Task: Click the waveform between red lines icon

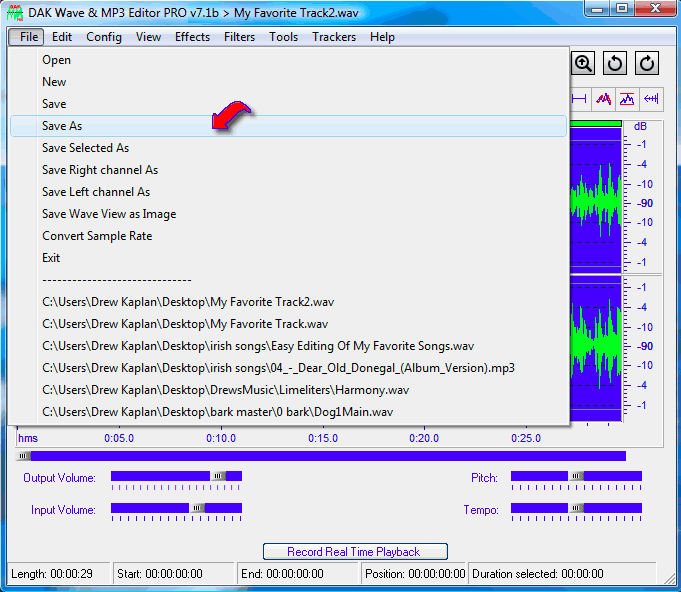Action: click(627, 99)
